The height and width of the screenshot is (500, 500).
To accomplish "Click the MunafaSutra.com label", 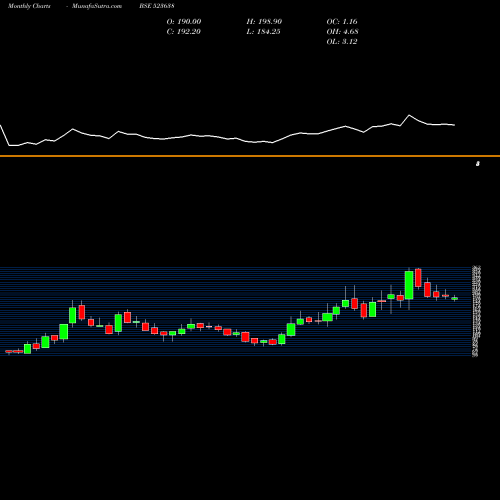I will (97, 6).
